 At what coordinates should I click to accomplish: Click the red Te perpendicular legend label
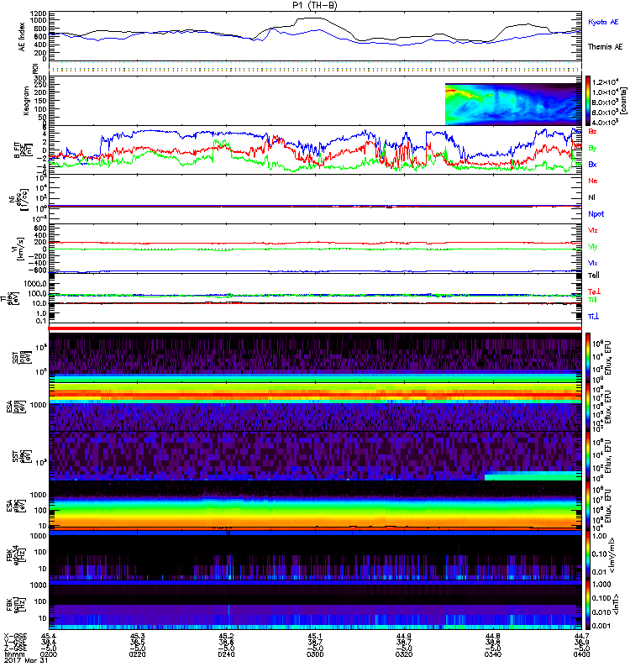point(594,291)
